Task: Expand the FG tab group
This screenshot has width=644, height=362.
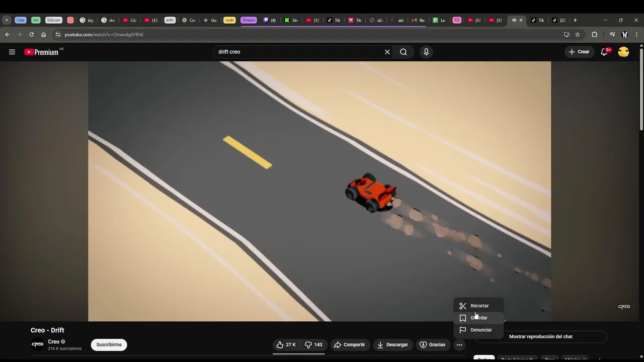Action: point(457,20)
